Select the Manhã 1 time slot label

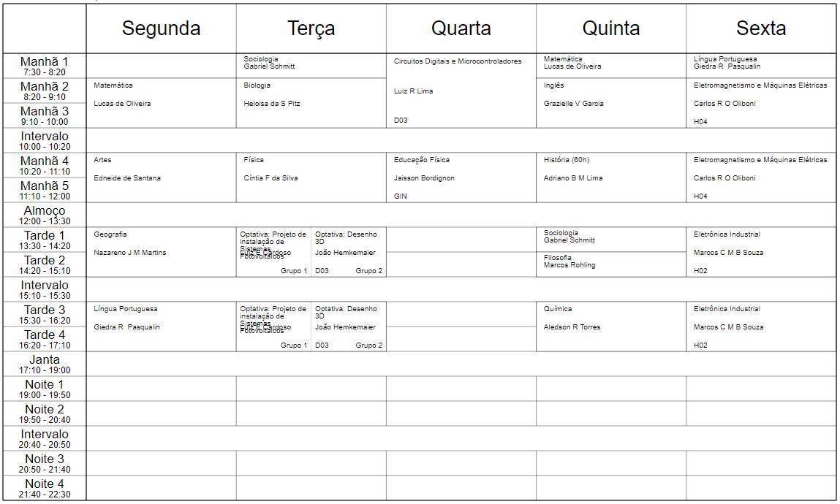point(43,66)
